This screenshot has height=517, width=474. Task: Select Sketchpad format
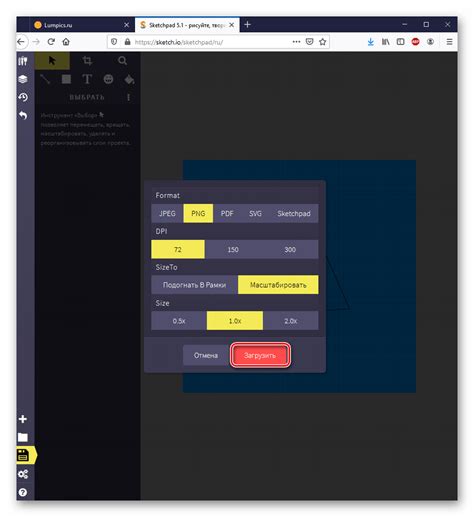[x=294, y=213]
